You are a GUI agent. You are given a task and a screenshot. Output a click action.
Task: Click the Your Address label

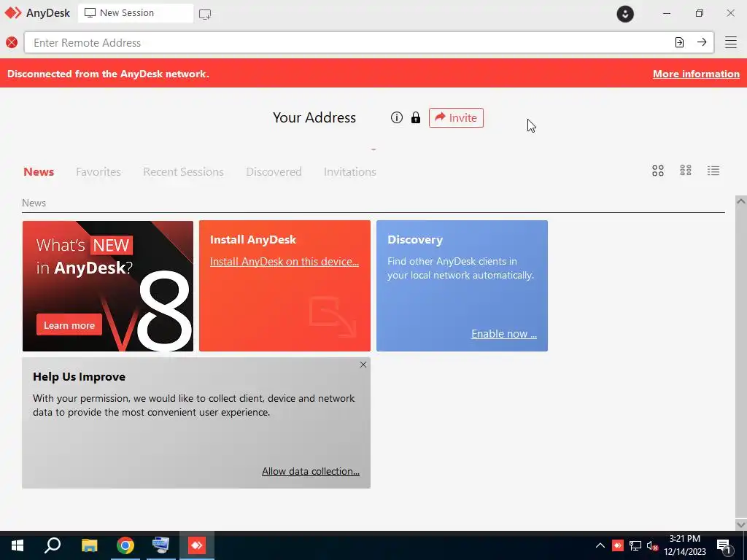314,117
